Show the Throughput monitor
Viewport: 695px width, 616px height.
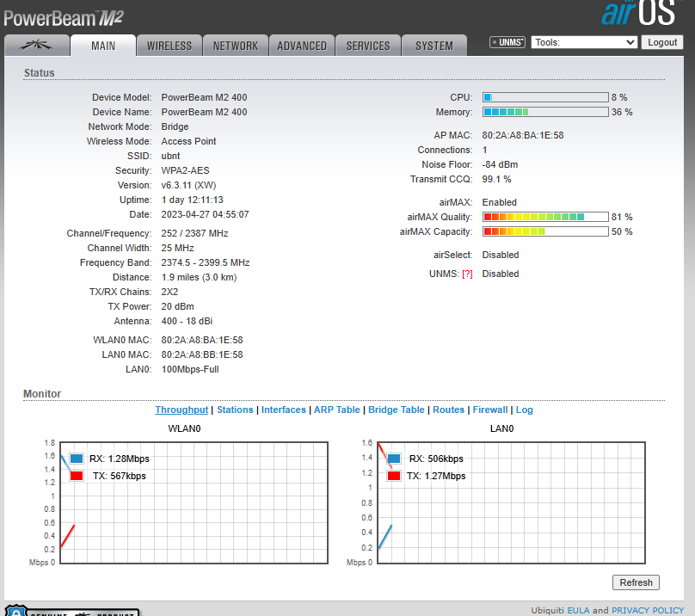pyautogui.click(x=181, y=410)
